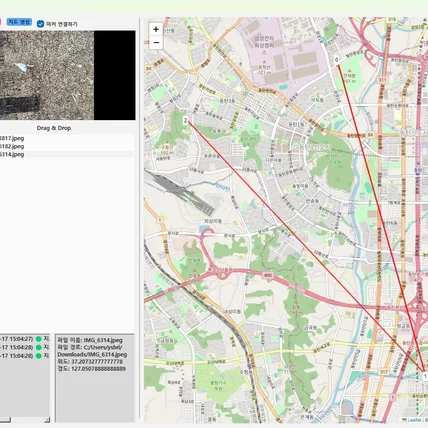This screenshot has width=428, height=428.
Task: Click the log scrollbar right arrow
Action: (x=47, y=420)
